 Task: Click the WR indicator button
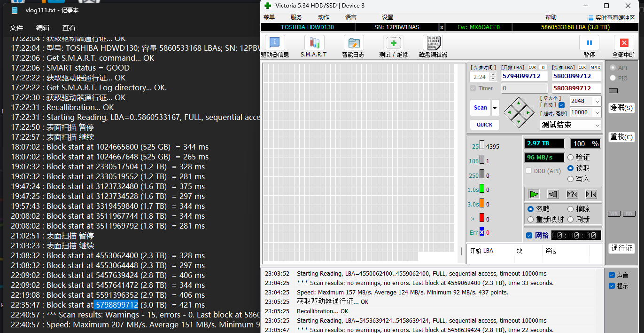pyautogui.click(x=614, y=214)
